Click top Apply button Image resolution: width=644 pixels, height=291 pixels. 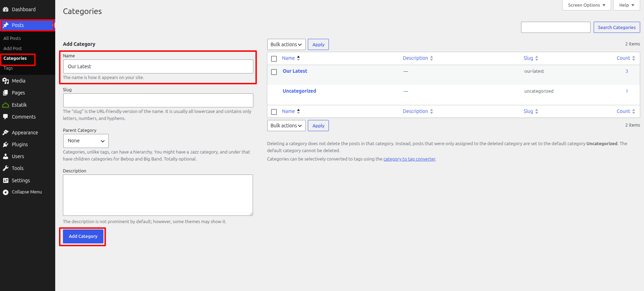tap(318, 44)
